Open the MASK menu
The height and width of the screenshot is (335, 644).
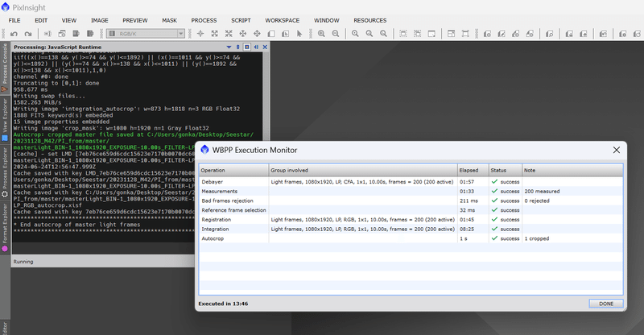[169, 20]
